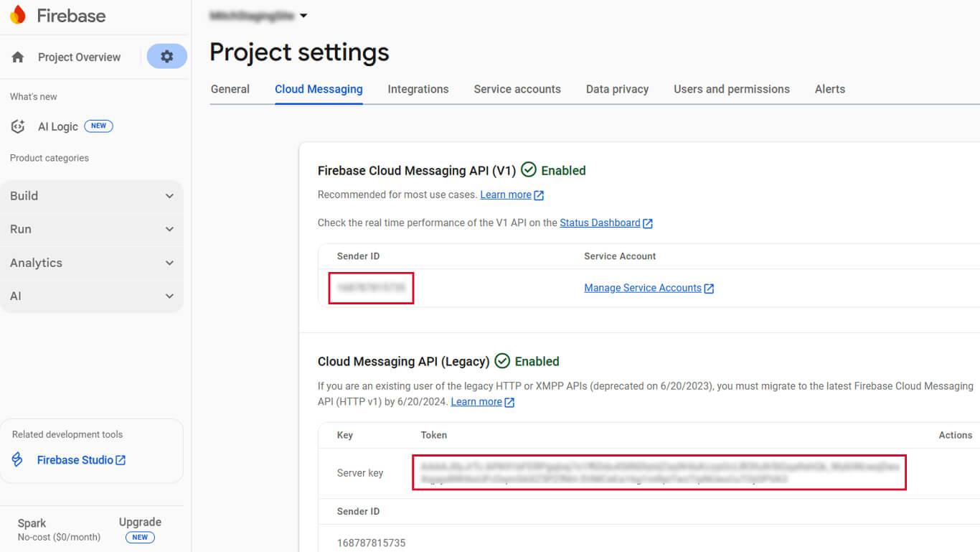Screen dimensions: 980x552
Task: Click the blurred Server key token
Action: (x=659, y=472)
